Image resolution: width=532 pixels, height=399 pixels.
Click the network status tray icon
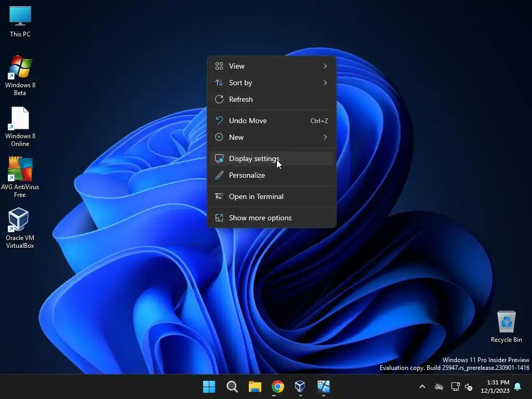click(455, 387)
